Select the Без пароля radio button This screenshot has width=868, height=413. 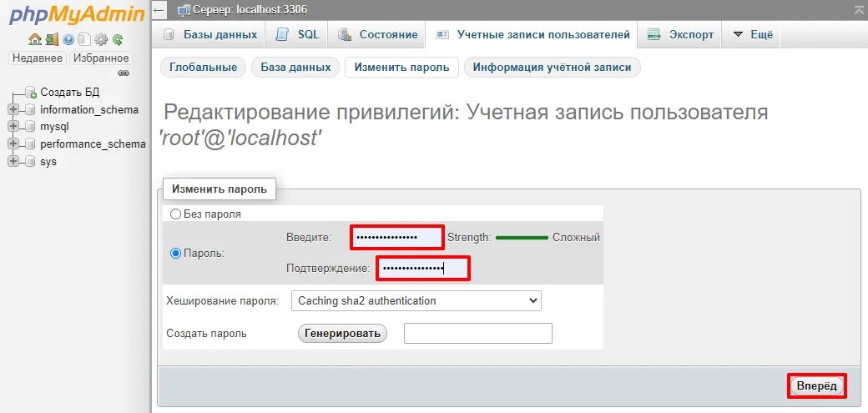coord(175,214)
